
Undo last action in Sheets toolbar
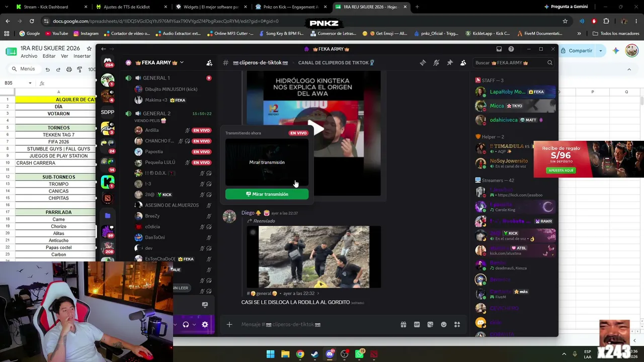(x=47, y=69)
